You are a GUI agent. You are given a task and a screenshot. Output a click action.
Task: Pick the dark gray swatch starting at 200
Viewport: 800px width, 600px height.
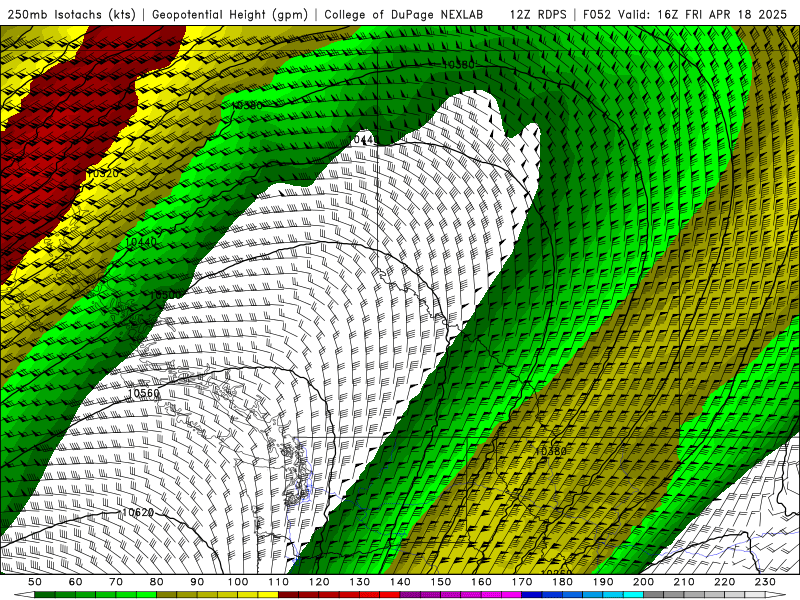[654, 594]
